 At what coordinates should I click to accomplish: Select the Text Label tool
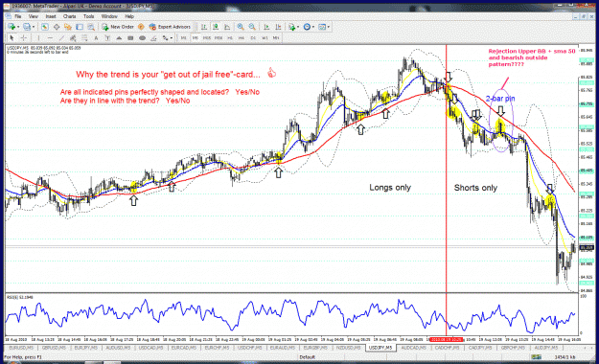107,37
